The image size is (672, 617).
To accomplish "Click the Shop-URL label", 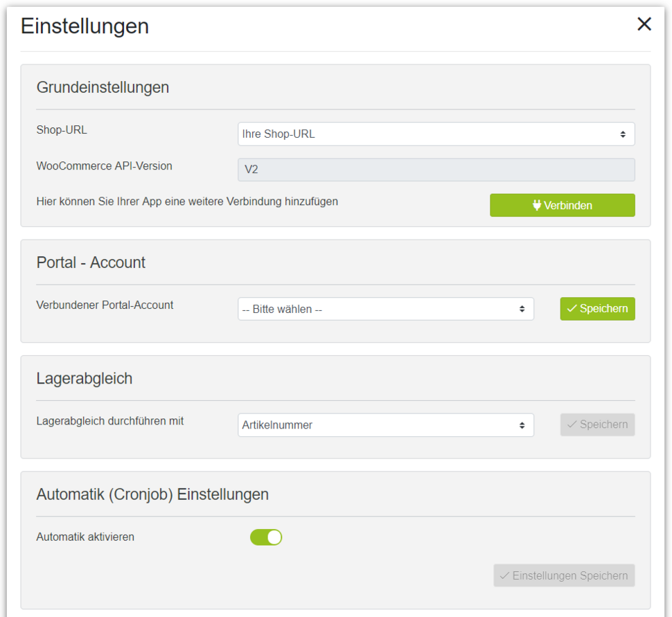I will tap(62, 129).
